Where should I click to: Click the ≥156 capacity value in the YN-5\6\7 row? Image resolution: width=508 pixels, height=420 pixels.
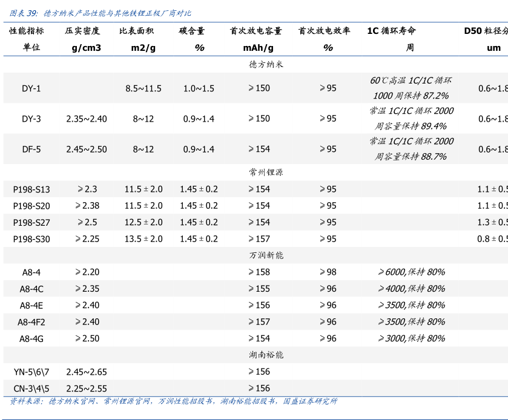pos(259,372)
